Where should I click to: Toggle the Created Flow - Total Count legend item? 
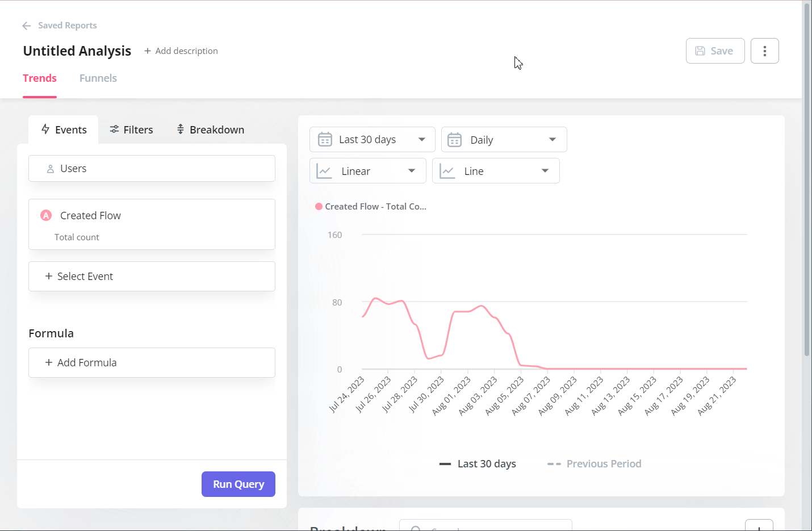[x=370, y=206]
